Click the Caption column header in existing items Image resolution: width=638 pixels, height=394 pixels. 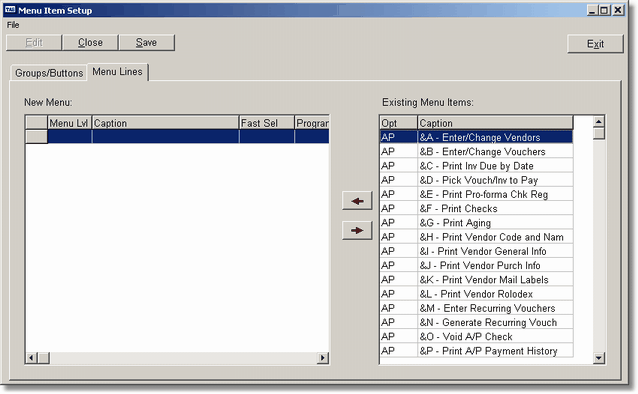(495, 123)
